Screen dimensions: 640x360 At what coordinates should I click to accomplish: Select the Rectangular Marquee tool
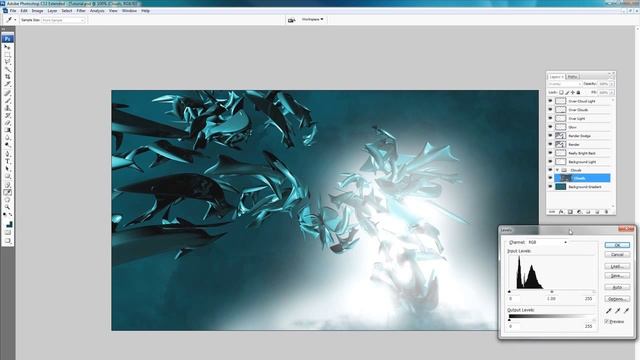click(x=7, y=54)
